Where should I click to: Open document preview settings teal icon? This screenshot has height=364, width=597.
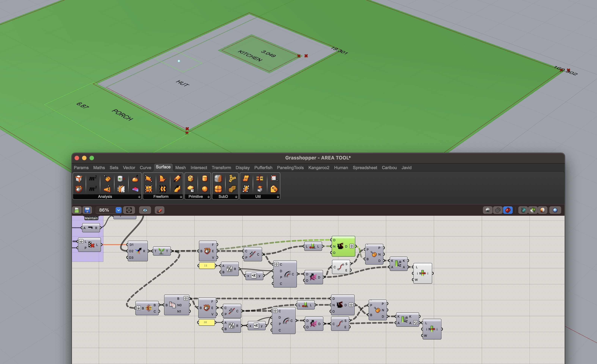[523, 210]
